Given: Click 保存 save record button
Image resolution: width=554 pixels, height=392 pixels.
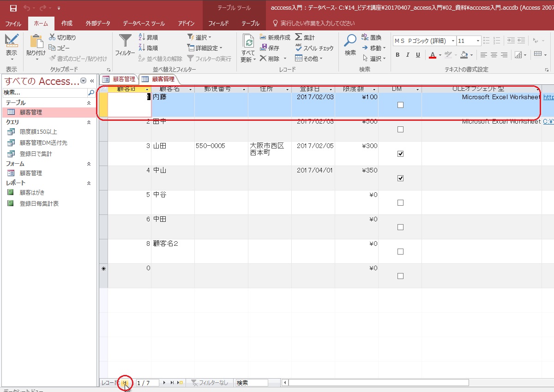Looking at the screenshot, I should (270, 48).
